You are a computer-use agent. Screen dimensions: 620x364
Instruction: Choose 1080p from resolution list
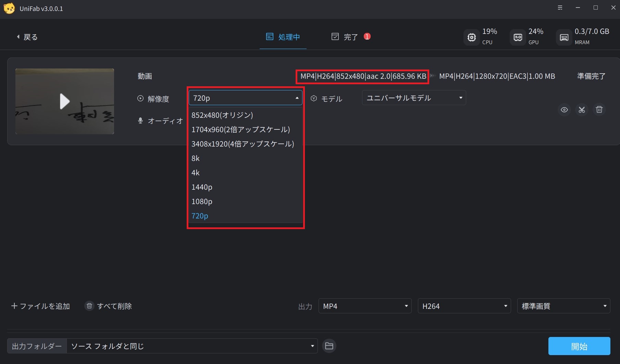[x=245, y=201]
